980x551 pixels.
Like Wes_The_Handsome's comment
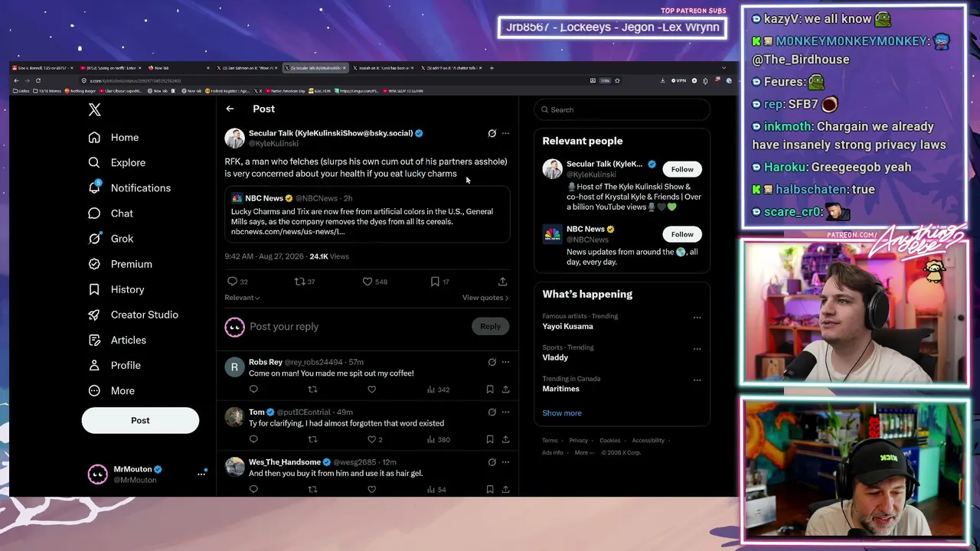(x=371, y=489)
